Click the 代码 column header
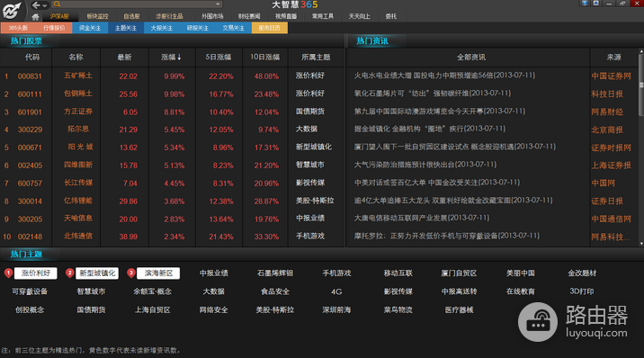 coord(32,58)
